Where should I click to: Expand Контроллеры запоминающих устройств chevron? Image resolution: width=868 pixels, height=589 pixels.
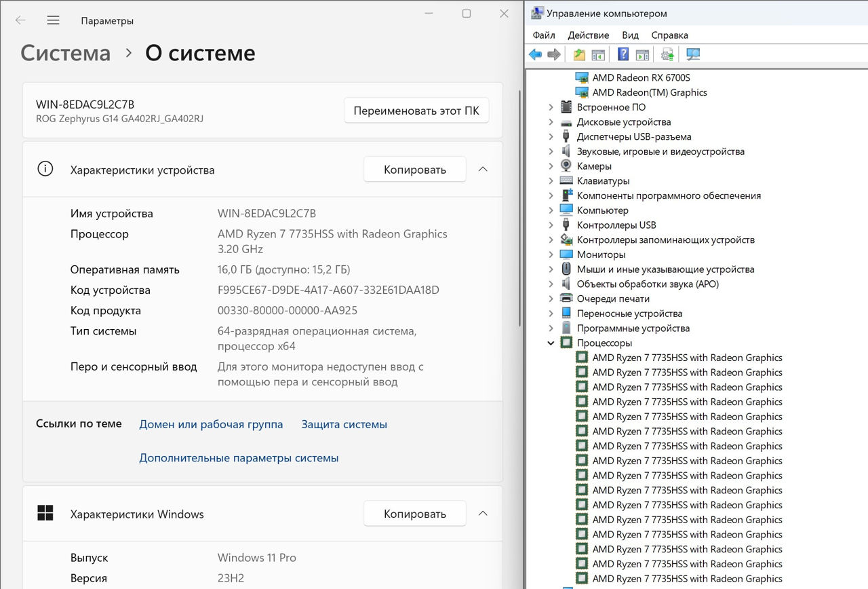point(551,240)
